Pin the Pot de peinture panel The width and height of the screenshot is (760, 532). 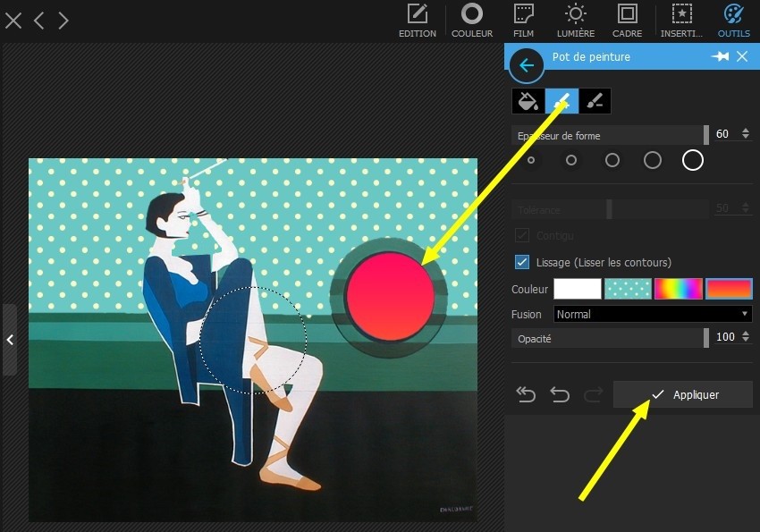(721, 56)
